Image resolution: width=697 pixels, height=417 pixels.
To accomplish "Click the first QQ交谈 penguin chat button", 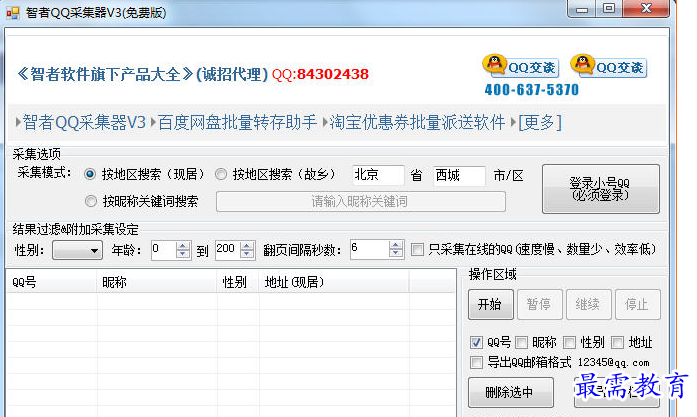I will click(521, 67).
